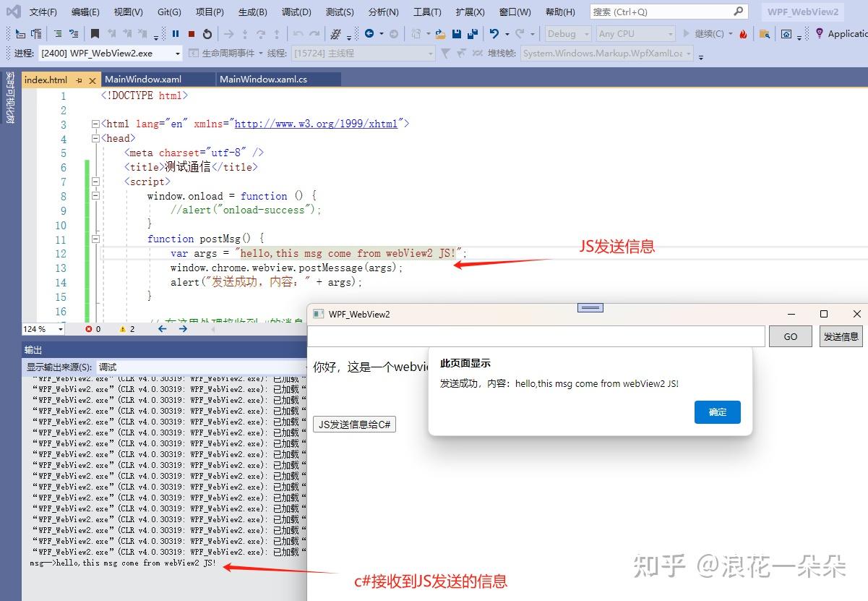Toggle the errors filter showing 0
Screen dimensions: 868x601
(x=90, y=329)
